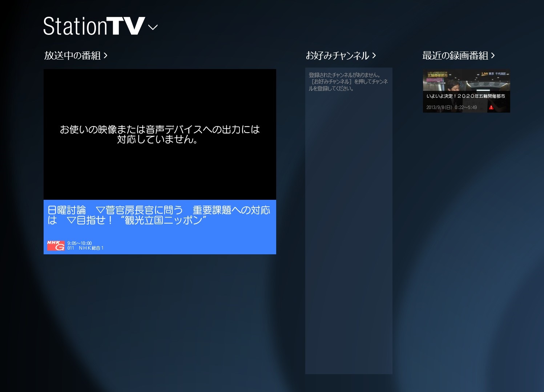
Task: Click the NHK G channel logo
Action: tap(56, 246)
